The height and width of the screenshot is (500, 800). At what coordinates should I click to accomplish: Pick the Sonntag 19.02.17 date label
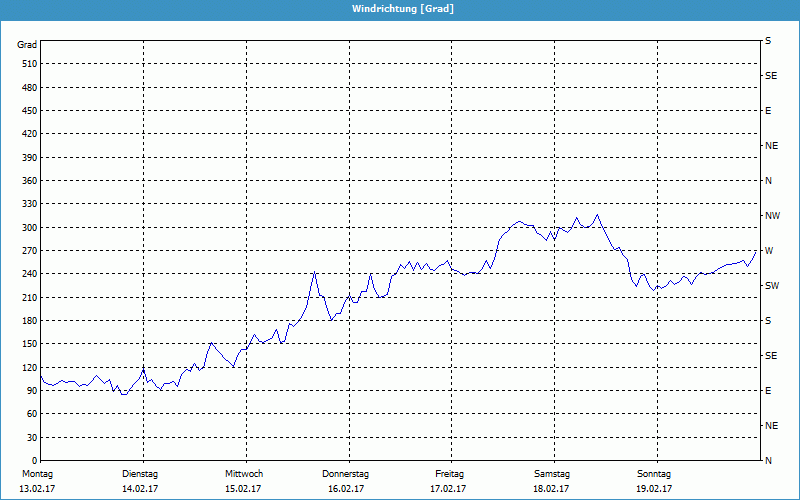click(x=654, y=481)
